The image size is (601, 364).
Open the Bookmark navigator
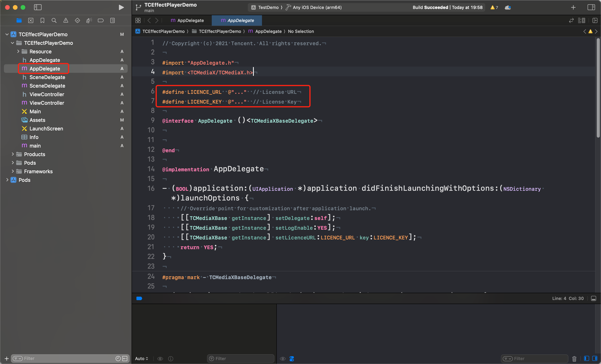pos(42,20)
